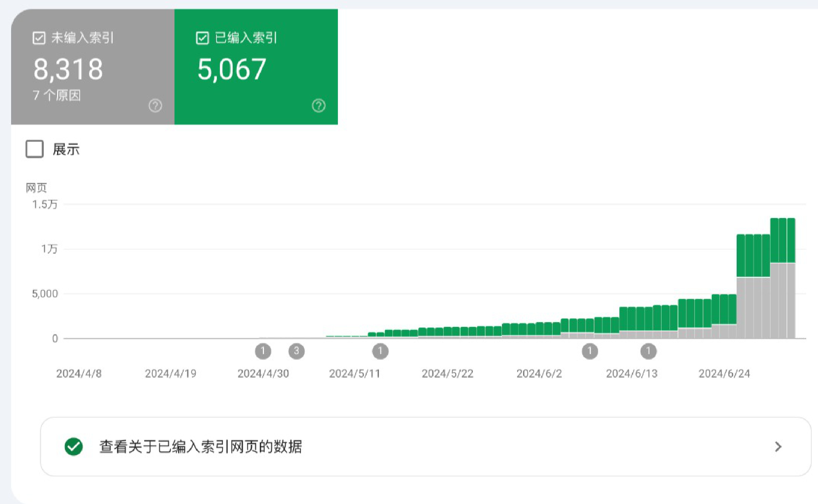Toggle 已编入索引 checkbox
This screenshot has width=818, height=504.
pyautogui.click(x=202, y=38)
